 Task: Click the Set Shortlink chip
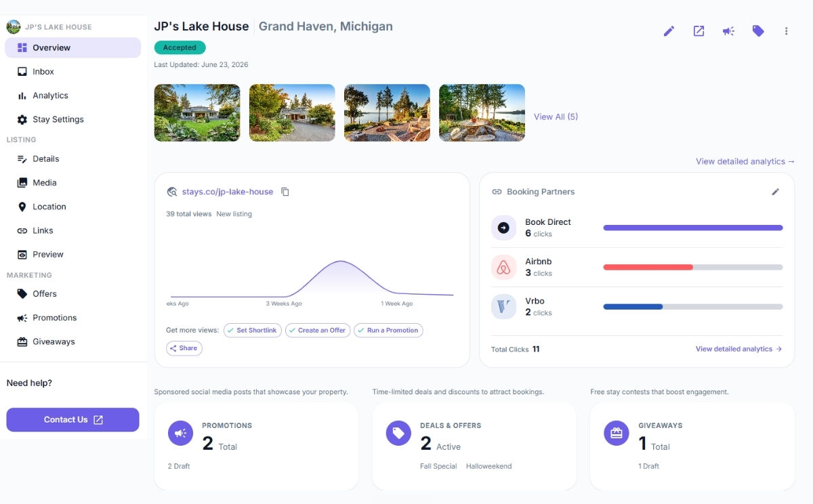[252, 331]
